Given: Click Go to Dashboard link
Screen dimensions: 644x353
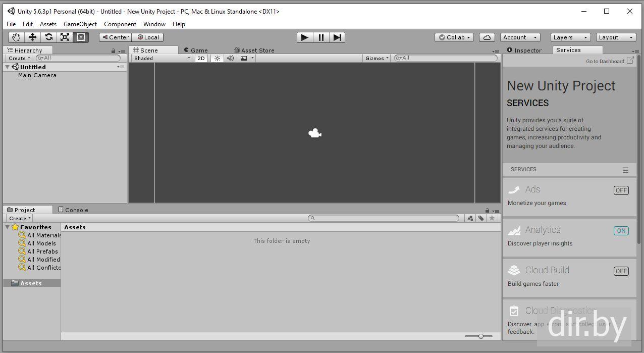Looking at the screenshot, I should tap(605, 61).
